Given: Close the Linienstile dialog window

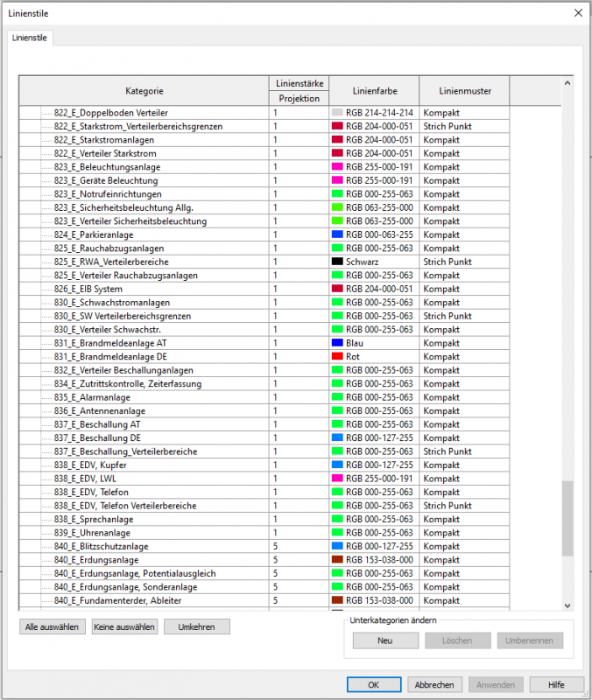Looking at the screenshot, I should click(576, 12).
